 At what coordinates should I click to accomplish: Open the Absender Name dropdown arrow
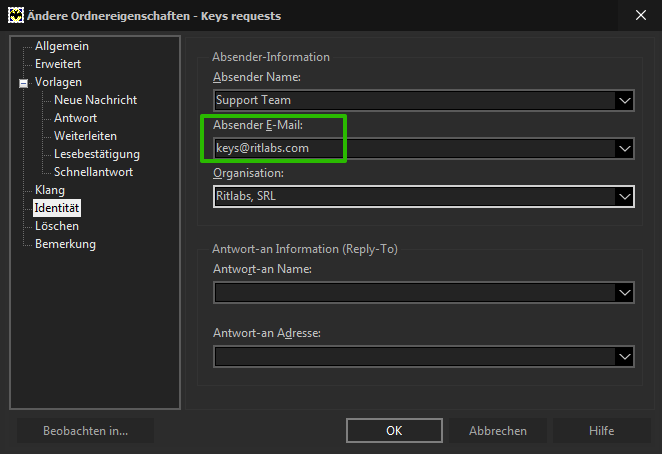point(624,101)
